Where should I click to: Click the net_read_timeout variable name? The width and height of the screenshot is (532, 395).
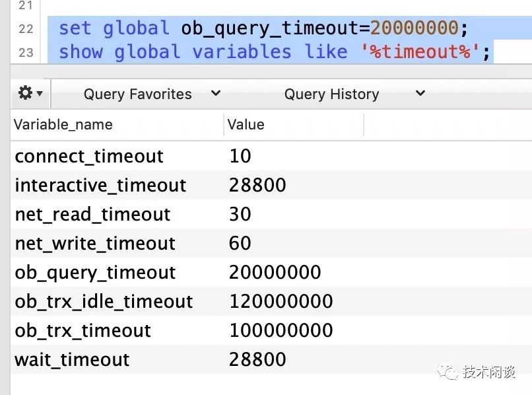92,215
